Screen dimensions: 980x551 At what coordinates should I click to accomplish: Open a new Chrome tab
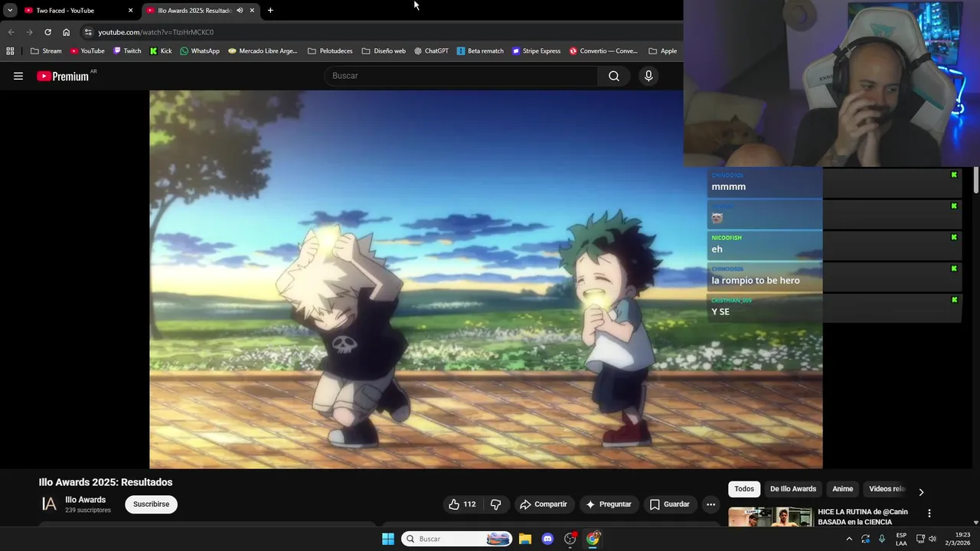point(270,11)
